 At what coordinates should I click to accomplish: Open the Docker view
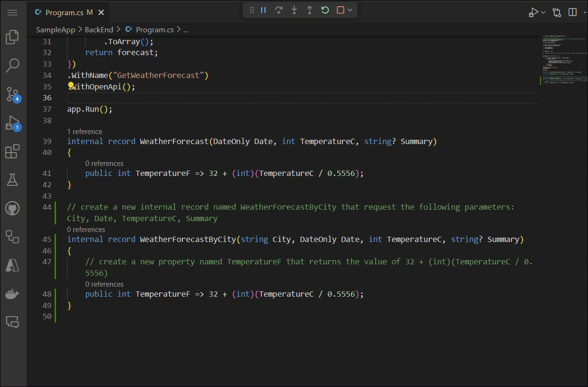12,294
